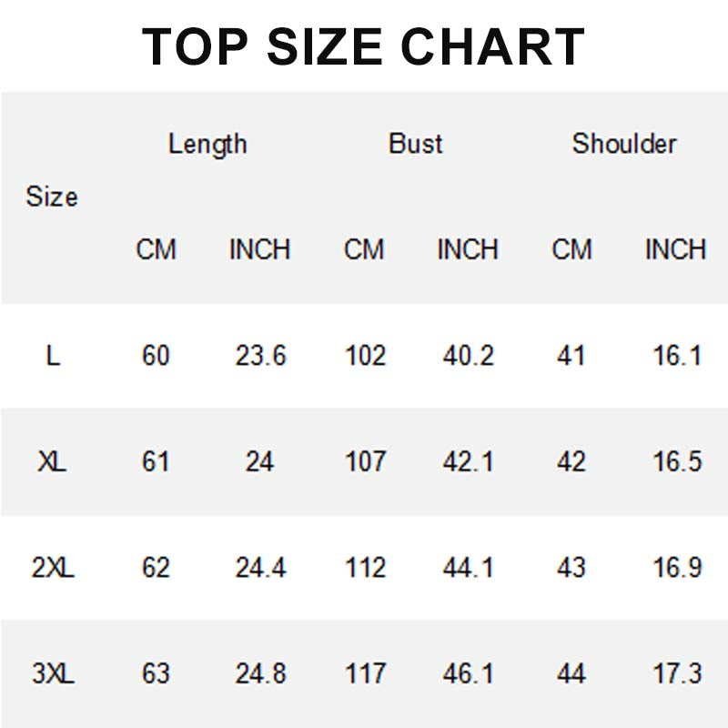
Task: Click the 23.6 inch length value
Action: (260, 356)
